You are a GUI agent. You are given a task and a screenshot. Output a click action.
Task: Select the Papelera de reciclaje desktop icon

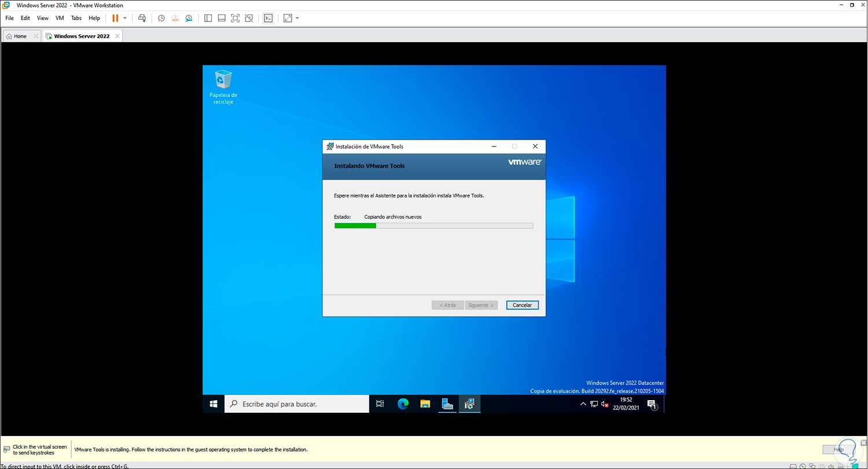click(223, 87)
